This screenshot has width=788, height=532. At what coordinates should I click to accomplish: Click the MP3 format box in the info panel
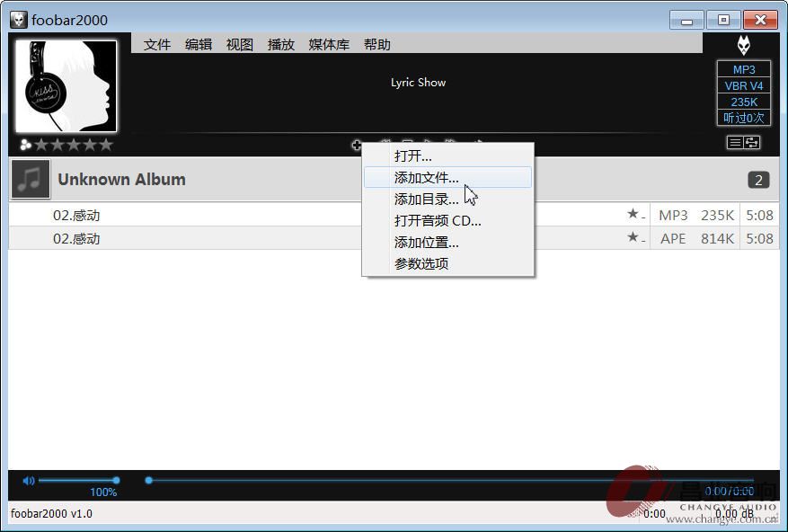(x=744, y=69)
